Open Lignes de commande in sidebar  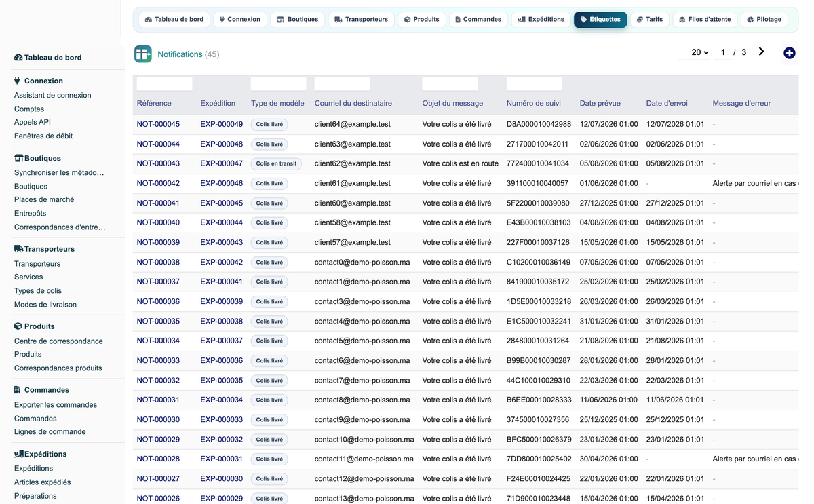pos(50,432)
